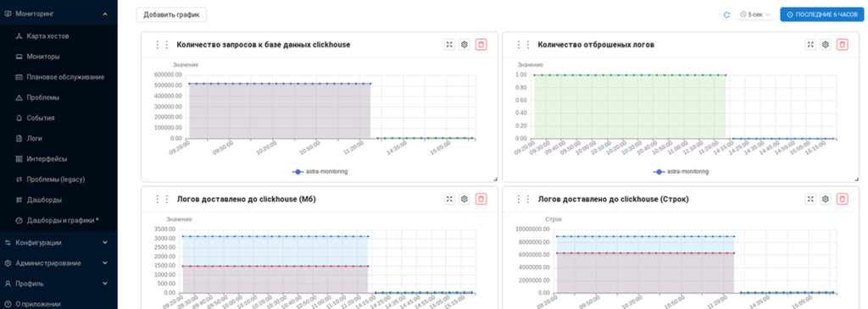Fullscreen the Логов доставлено (Строк) chart
The height and width of the screenshot is (309, 868).
[x=810, y=199]
